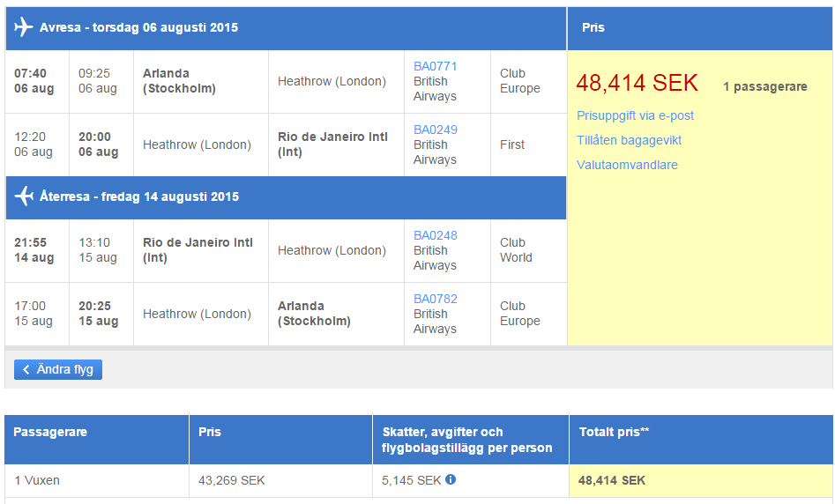This screenshot has height=504, width=835.
Task: Click the return airplane icon in Återresa header
Action: (x=24, y=196)
